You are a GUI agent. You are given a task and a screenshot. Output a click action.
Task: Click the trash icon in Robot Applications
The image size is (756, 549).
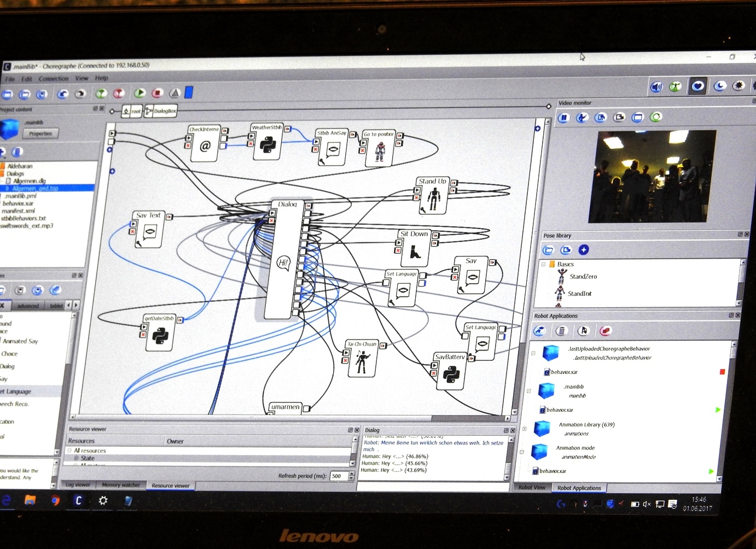coord(561,331)
